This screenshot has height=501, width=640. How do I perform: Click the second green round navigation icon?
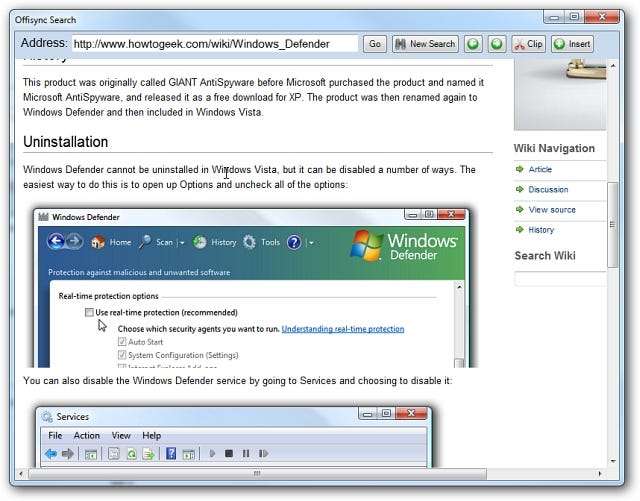click(497, 44)
